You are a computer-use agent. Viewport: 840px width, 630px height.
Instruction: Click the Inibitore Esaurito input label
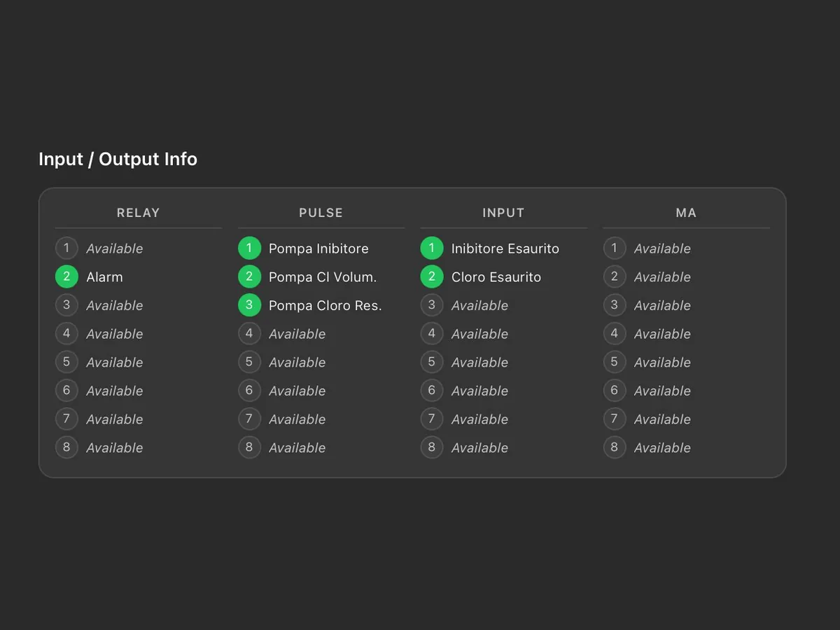[x=505, y=248]
